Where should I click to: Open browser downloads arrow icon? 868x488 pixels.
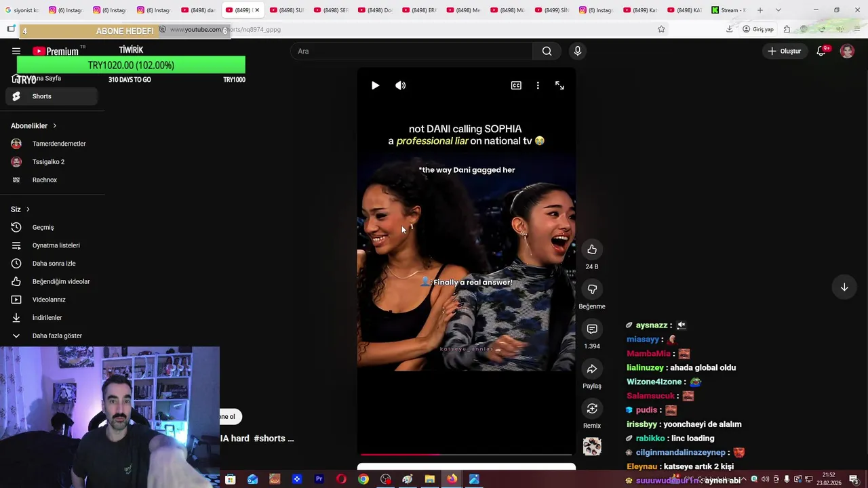(729, 29)
